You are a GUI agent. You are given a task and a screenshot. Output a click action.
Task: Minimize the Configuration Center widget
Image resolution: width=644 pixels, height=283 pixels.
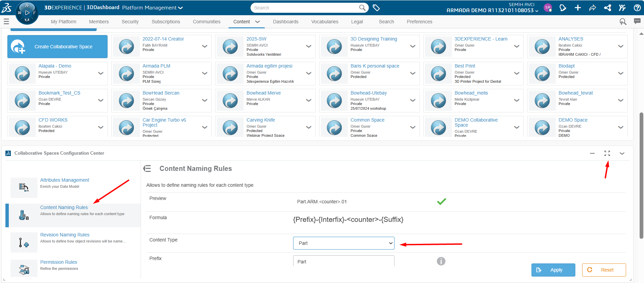click(592, 153)
